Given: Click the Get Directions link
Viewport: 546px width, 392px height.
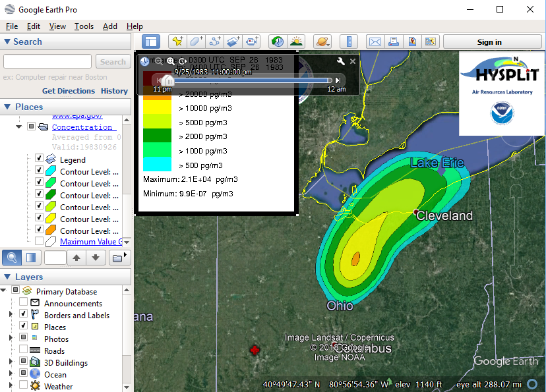Looking at the screenshot, I should click(69, 91).
